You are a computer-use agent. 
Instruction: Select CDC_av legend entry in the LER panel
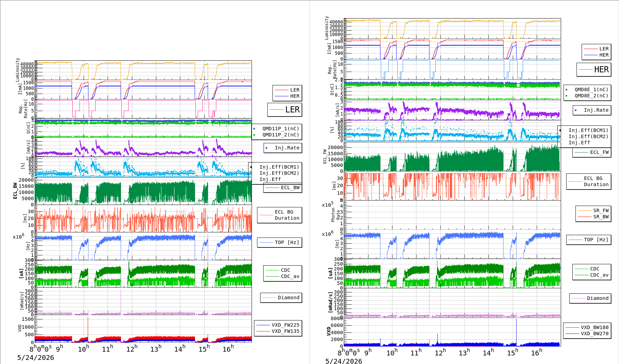coord(290,276)
